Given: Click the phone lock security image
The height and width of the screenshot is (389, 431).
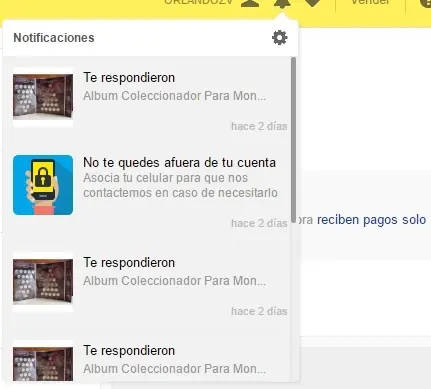Looking at the screenshot, I should pyautogui.click(x=43, y=185).
